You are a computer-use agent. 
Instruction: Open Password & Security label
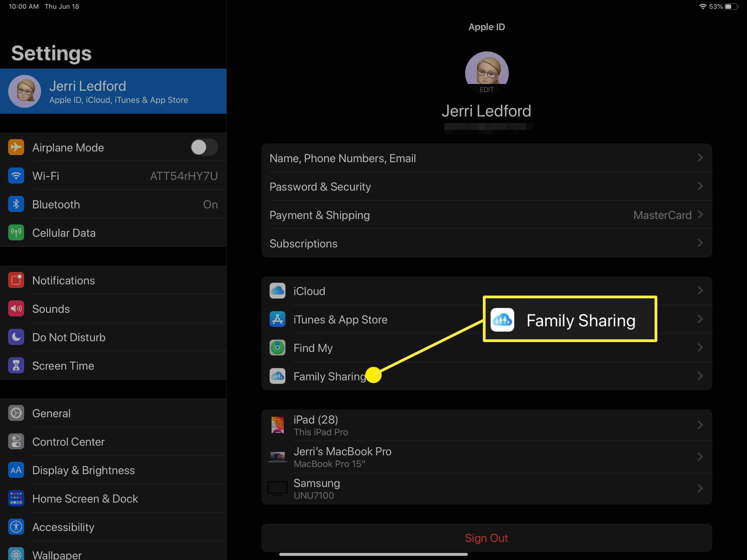pos(320,186)
